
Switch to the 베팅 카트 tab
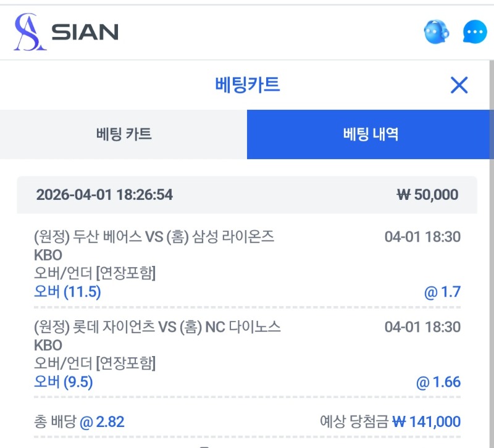click(124, 134)
